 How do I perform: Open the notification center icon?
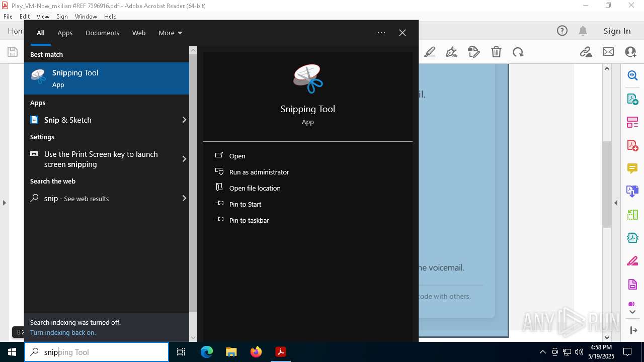tap(627, 352)
